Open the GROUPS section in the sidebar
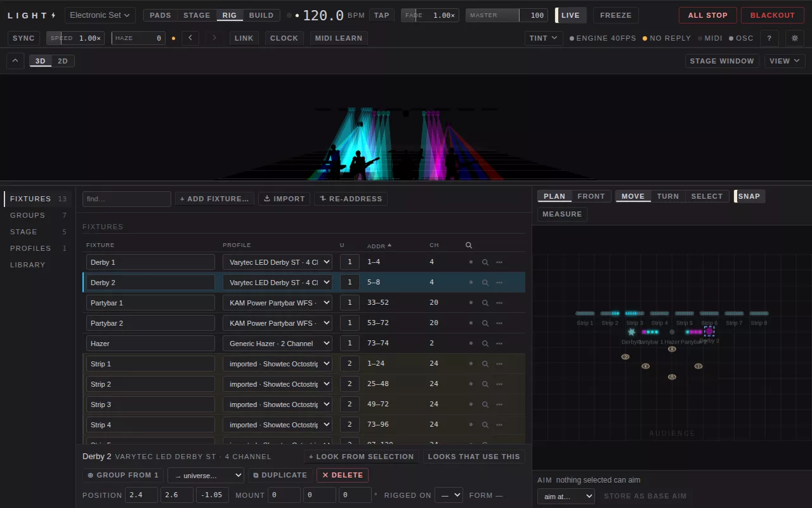 pos(38,215)
